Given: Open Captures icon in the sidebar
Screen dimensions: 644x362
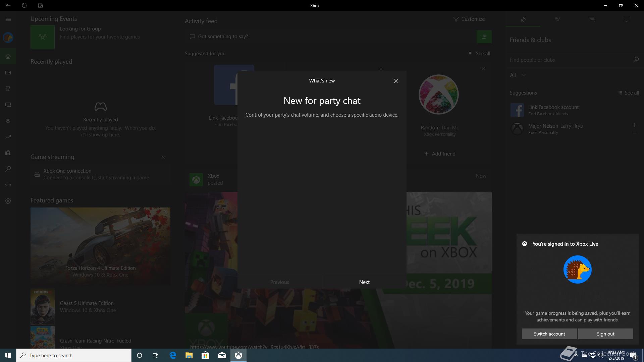Looking at the screenshot, I should pos(8,105).
